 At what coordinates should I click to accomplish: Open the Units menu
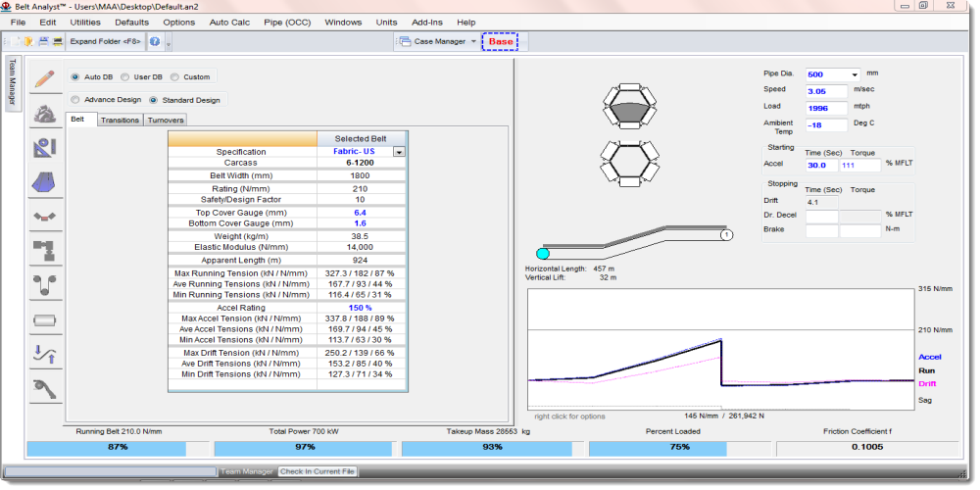386,22
